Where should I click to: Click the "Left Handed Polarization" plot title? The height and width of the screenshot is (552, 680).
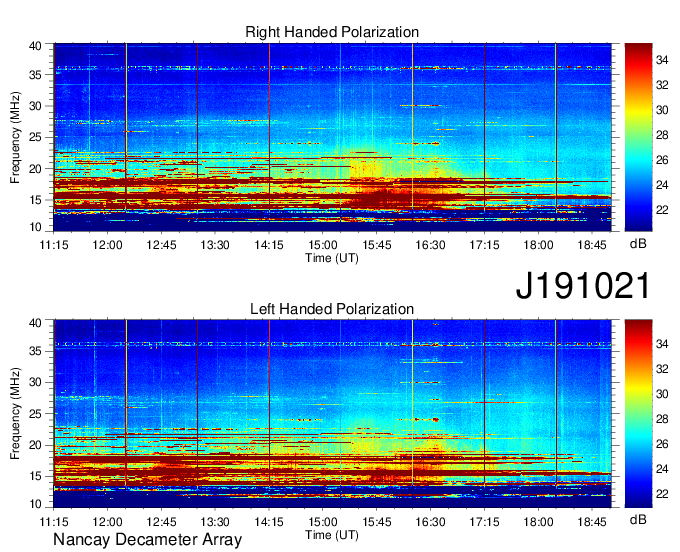(332, 309)
